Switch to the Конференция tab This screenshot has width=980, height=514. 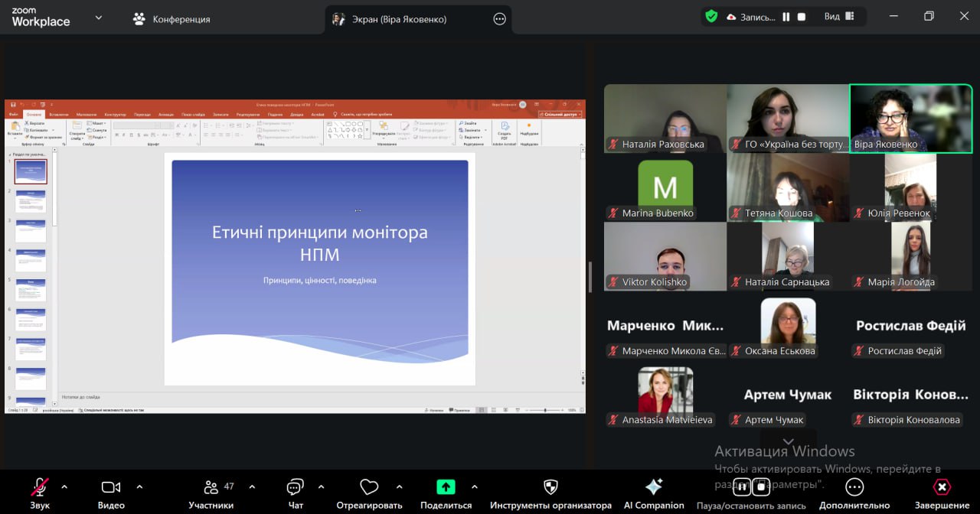point(171,19)
